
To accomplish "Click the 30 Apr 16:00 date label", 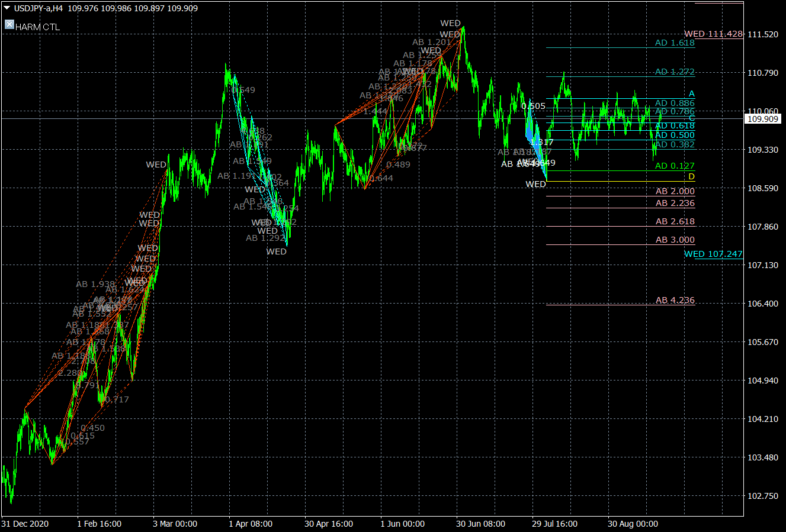I will (329, 524).
